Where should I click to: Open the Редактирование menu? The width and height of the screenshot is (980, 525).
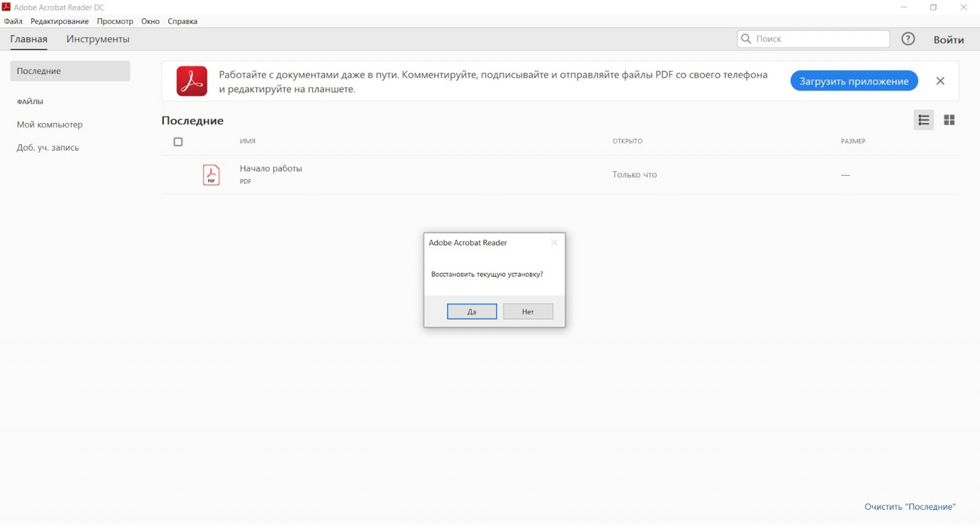click(59, 21)
